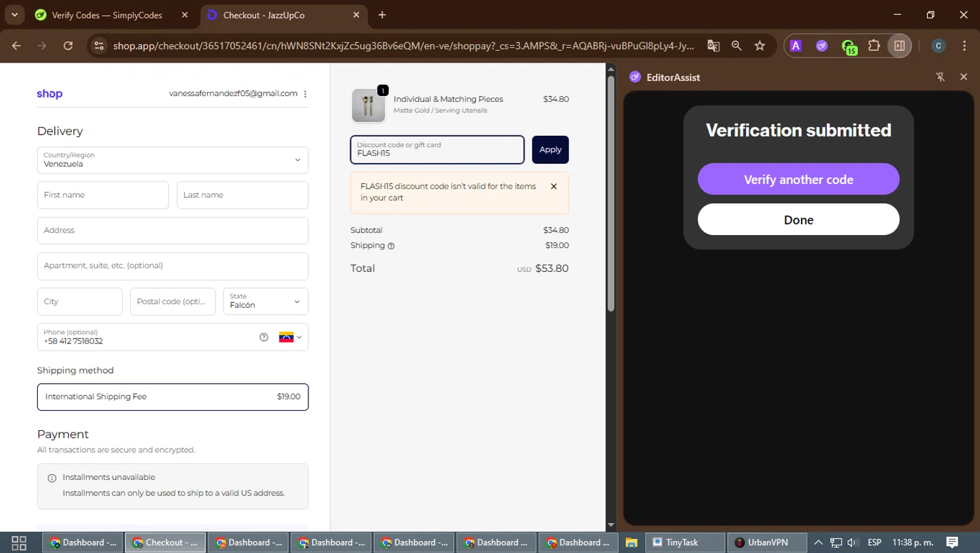Image resolution: width=980 pixels, height=553 pixels.
Task: Click the SimplyCodes purple extension icon
Action: tap(822, 46)
